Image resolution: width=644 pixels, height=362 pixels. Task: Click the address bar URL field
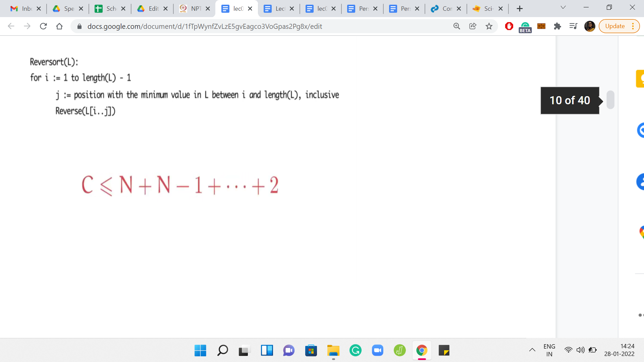point(205,26)
